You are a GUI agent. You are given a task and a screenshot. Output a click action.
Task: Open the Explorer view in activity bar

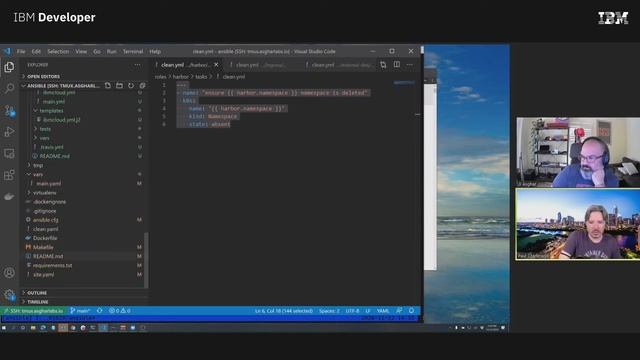[9, 67]
